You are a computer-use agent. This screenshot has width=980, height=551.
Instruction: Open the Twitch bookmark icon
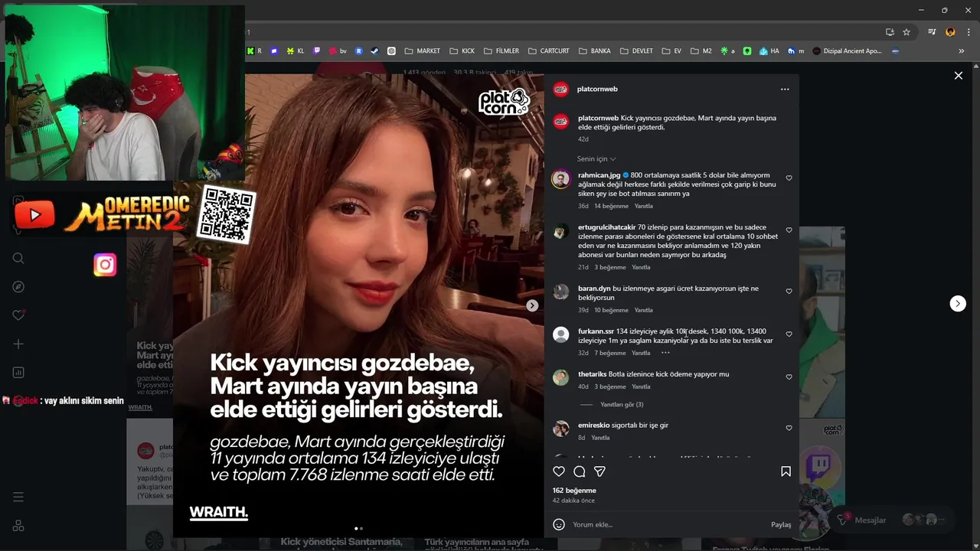coord(317,51)
